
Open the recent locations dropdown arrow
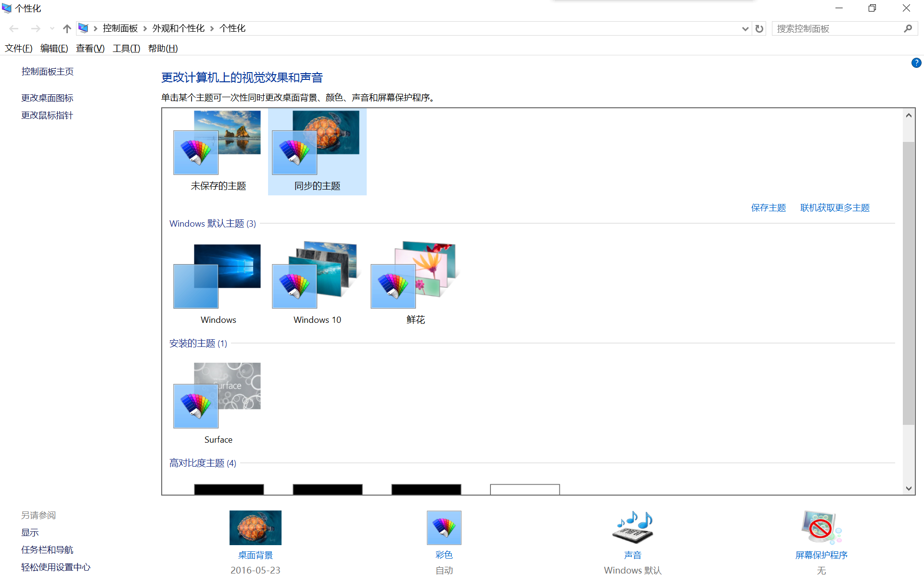[x=52, y=29]
